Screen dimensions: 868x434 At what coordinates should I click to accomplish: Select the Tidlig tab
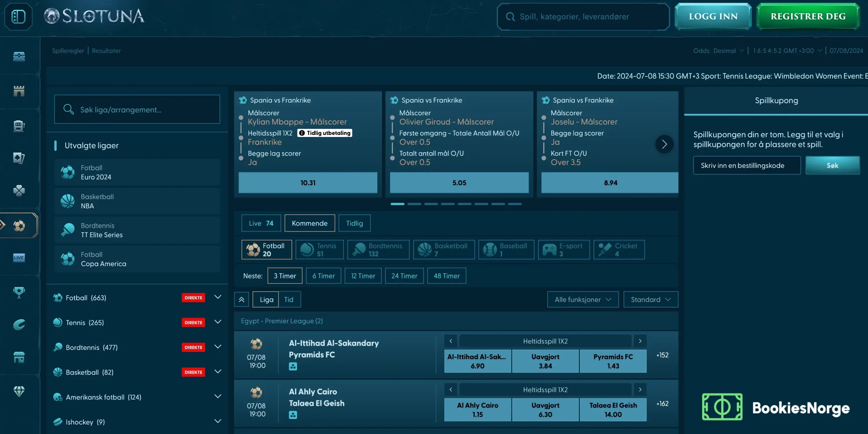pyautogui.click(x=354, y=222)
